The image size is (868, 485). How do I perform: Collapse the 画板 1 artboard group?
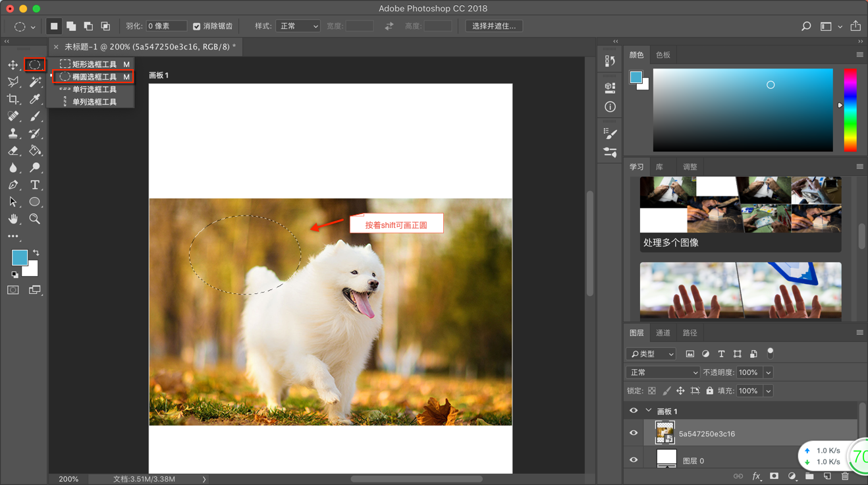[649, 411]
